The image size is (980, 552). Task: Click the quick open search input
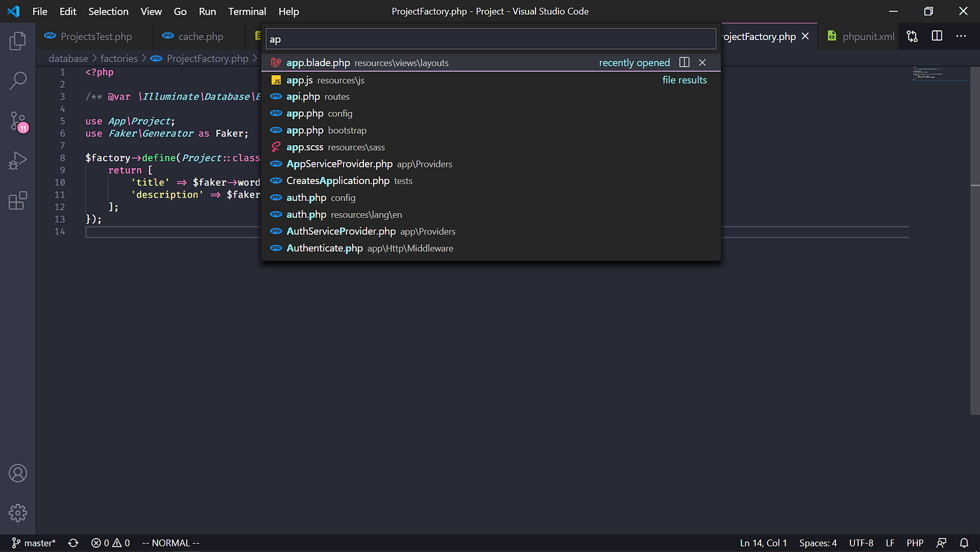pyautogui.click(x=491, y=39)
